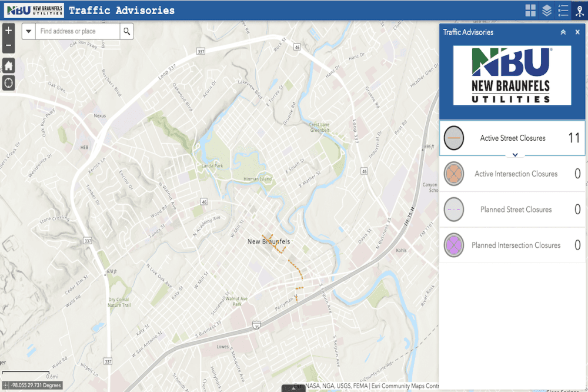This screenshot has height=392, width=588.
Task: Click the NBU logo in header
Action: (x=34, y=10)
